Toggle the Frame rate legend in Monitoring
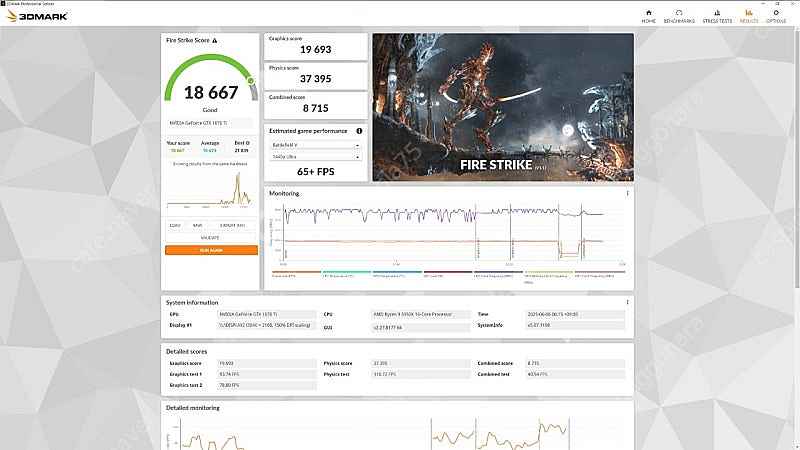This screenshot has height=450, width=800. click(296, 274)
